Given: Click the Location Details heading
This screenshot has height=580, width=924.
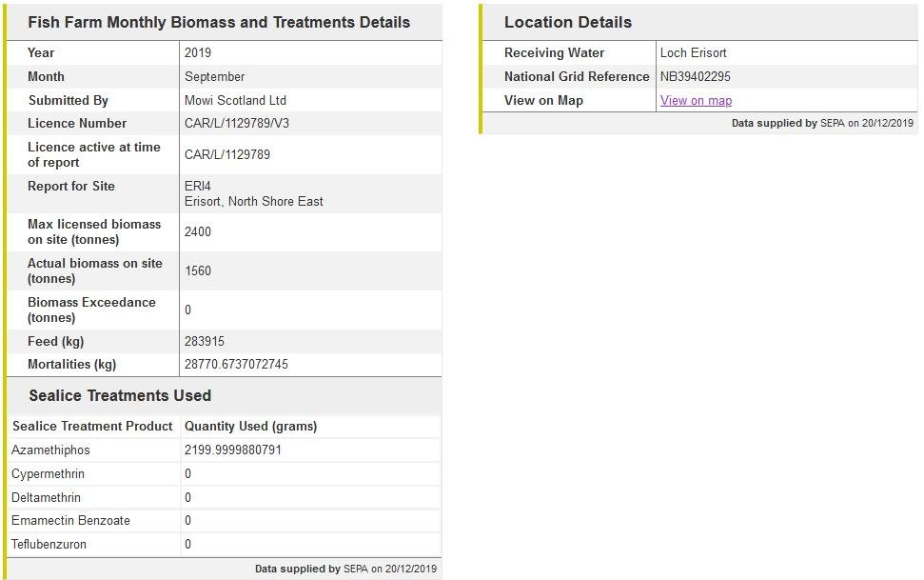Looking at the screenshot, I should 567,22.
